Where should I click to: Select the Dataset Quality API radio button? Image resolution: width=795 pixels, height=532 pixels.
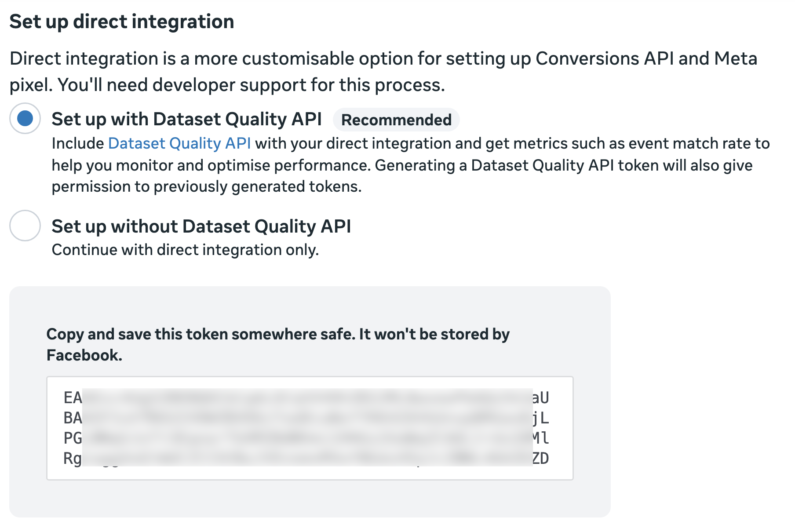(x=25, y=118)
